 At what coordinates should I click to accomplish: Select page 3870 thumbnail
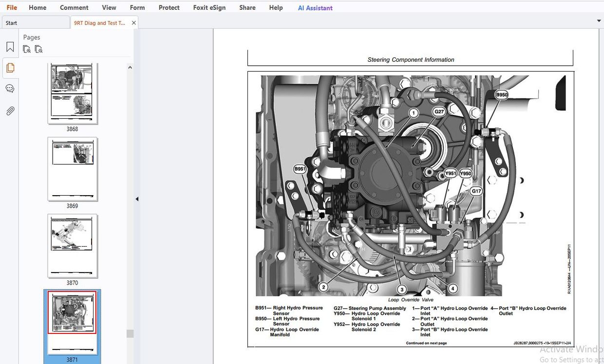tap(73, 246)
